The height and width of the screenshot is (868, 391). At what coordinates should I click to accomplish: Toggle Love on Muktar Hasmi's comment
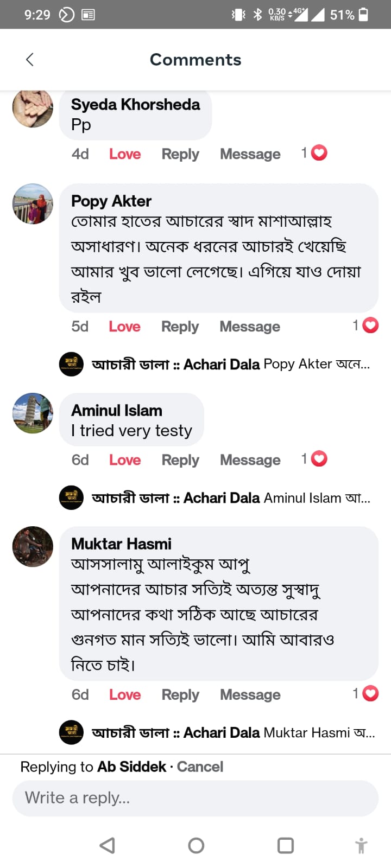125,694
